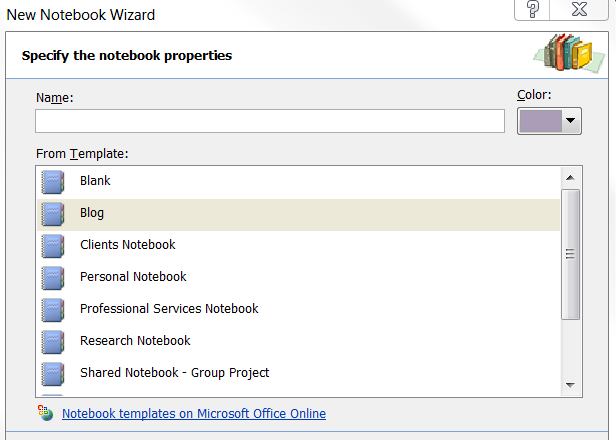Select the Blank template

pyautogui.click(x=298, y=182)
